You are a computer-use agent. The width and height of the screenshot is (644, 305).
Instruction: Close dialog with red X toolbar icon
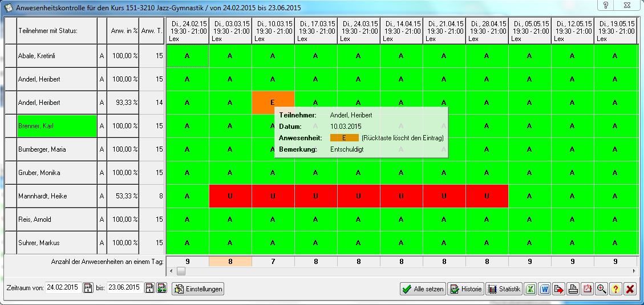point(630,289)
